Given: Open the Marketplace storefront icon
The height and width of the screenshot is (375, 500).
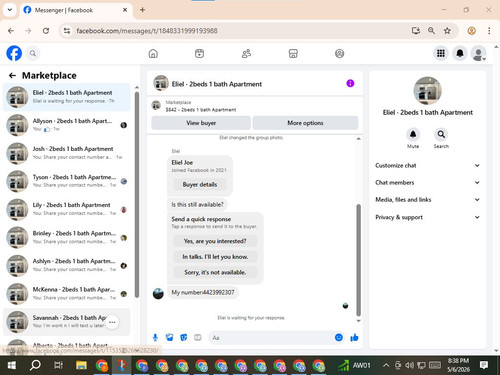Looking at the screenshot, I should tap(293, 53).
